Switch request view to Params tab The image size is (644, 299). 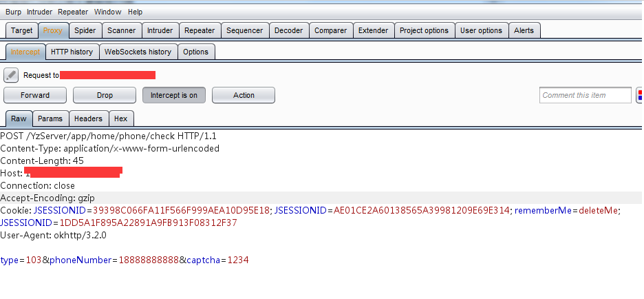(50, 118)
